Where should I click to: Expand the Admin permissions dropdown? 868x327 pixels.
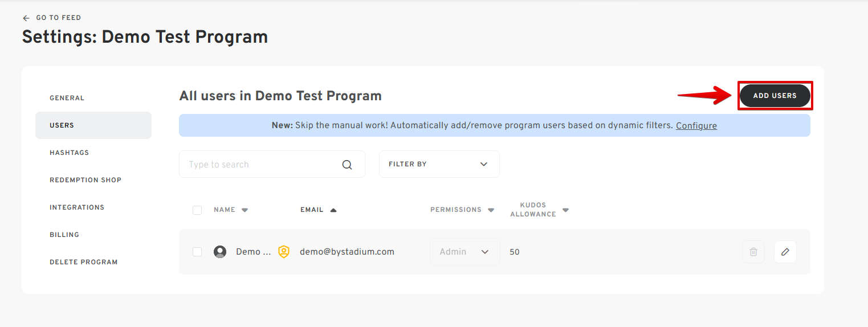pos(464,252)
